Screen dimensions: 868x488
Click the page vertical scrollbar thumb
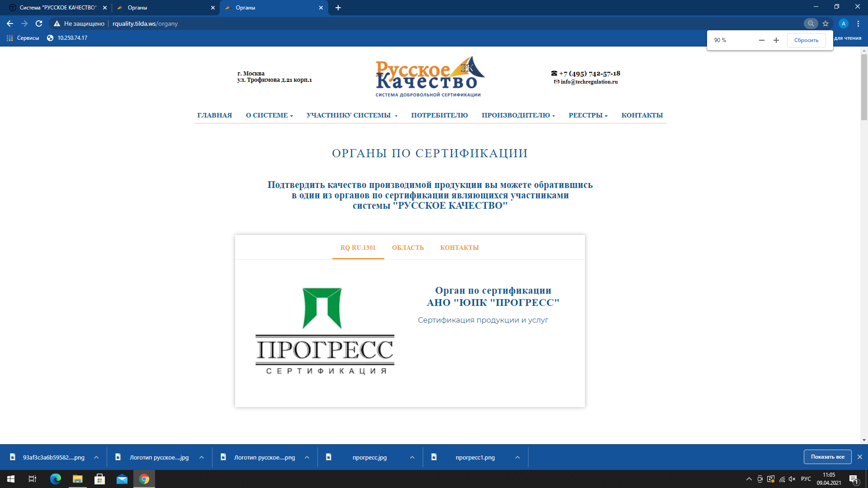tap(864, 87)
